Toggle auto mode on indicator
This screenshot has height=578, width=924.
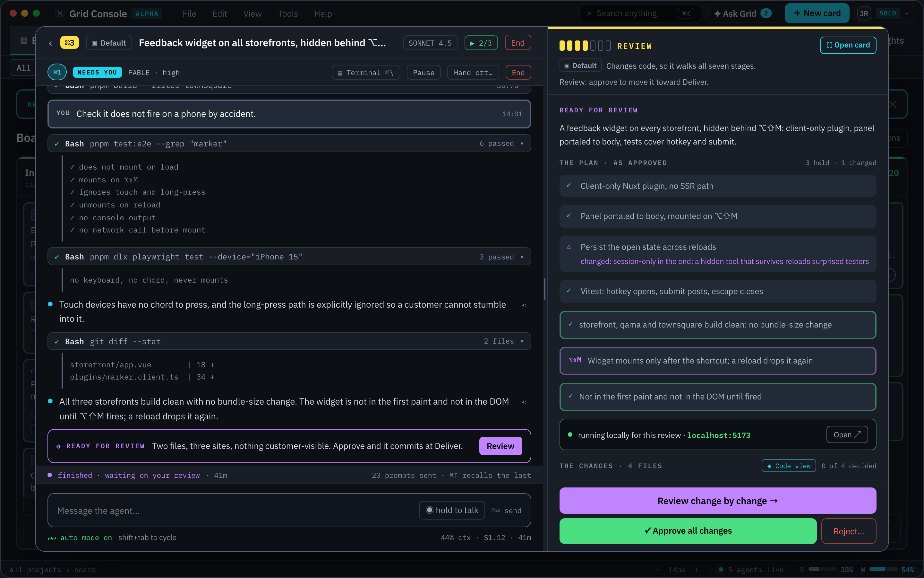click(80, 538)
